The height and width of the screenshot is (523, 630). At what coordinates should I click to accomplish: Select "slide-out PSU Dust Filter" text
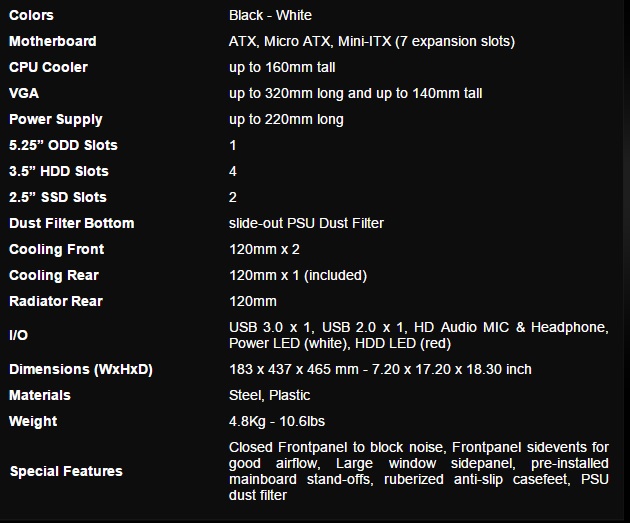click(x=306, y=223)
